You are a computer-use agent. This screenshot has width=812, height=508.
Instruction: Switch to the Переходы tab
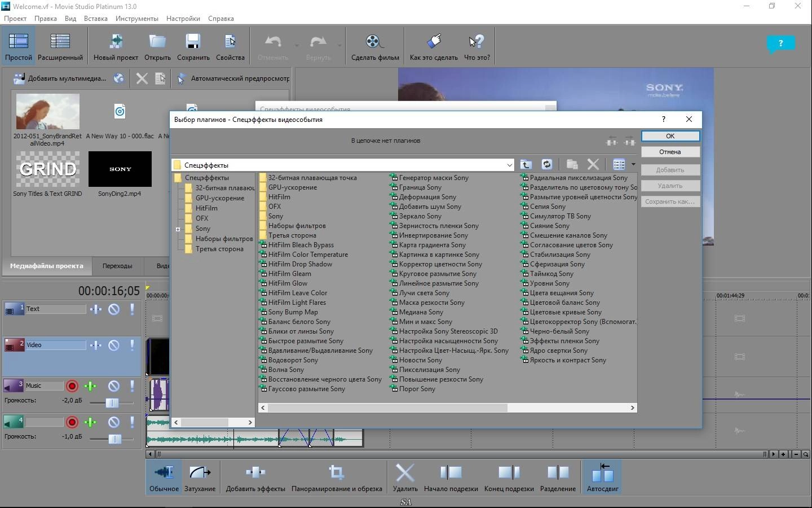click(117, 266)
